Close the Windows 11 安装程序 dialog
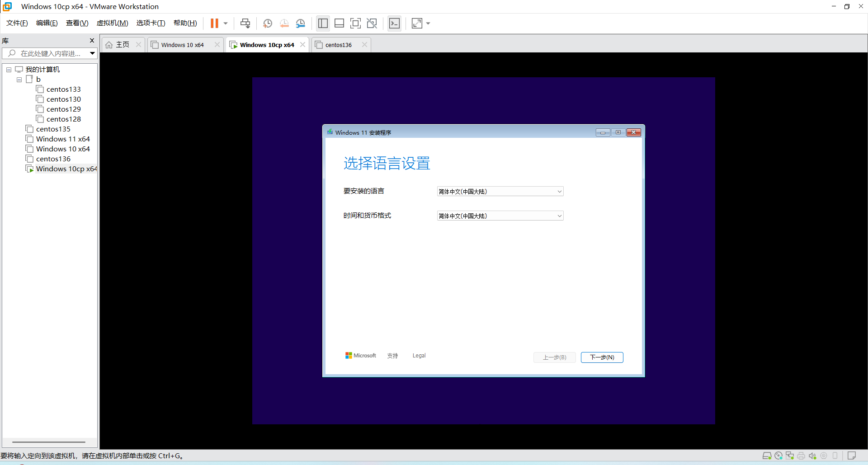 click(x=633, y=132)
